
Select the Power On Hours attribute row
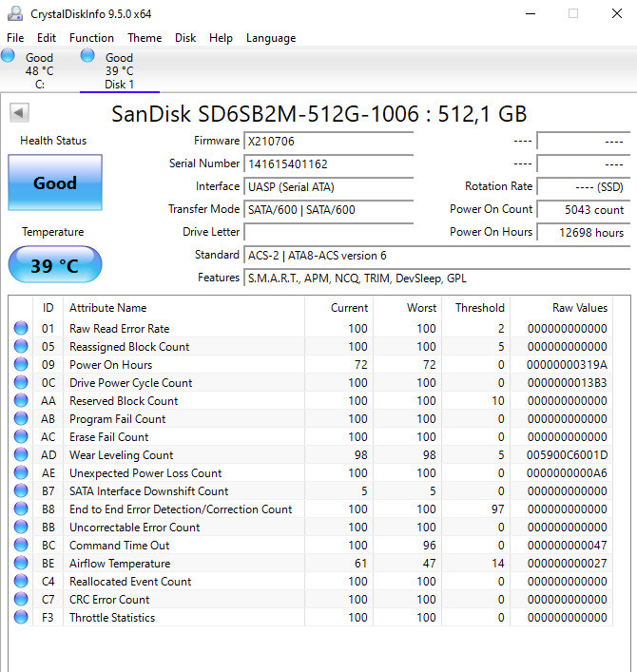point(110,365)
